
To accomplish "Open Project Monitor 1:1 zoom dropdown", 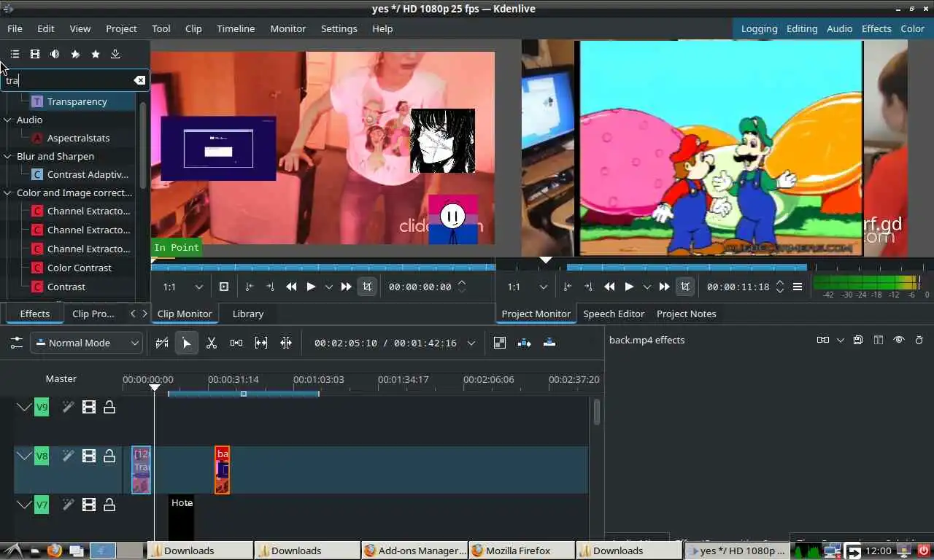I will click(527, 287).
